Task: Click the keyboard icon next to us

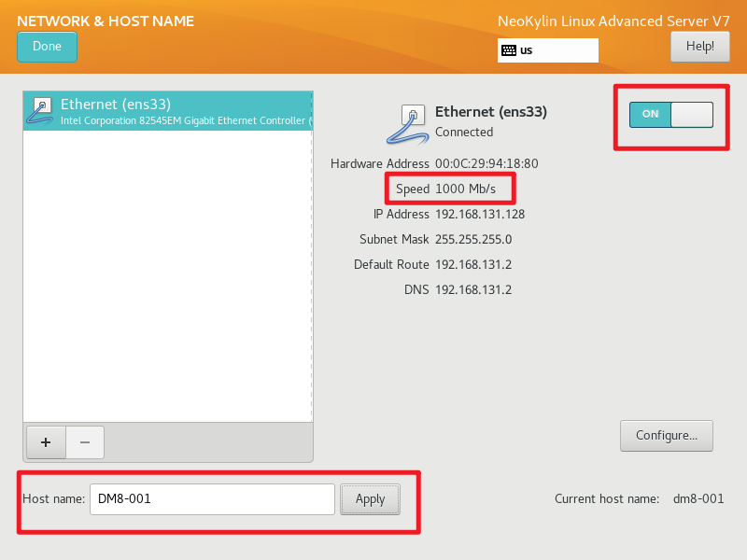Action: coord(509,50)
